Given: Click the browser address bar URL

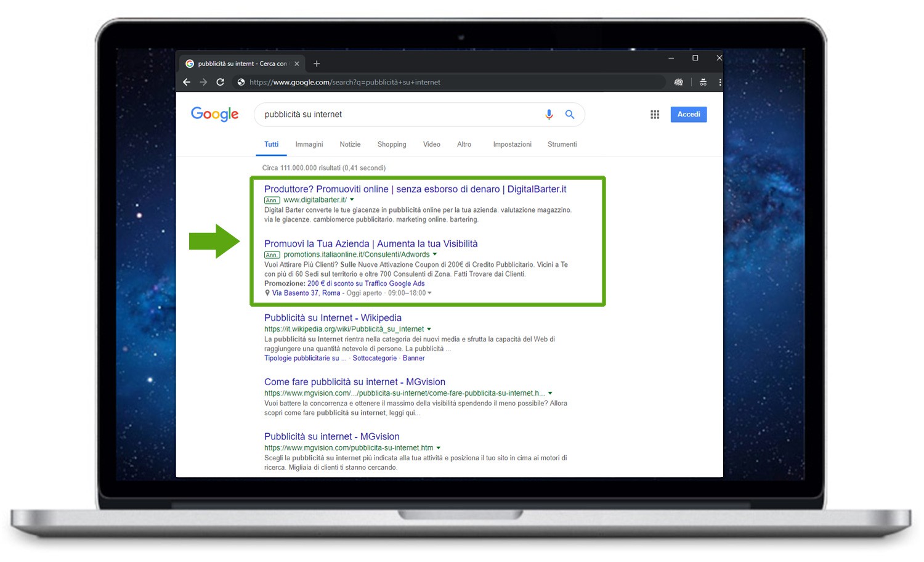Looking at the screenshot, I should pos(345,82).
